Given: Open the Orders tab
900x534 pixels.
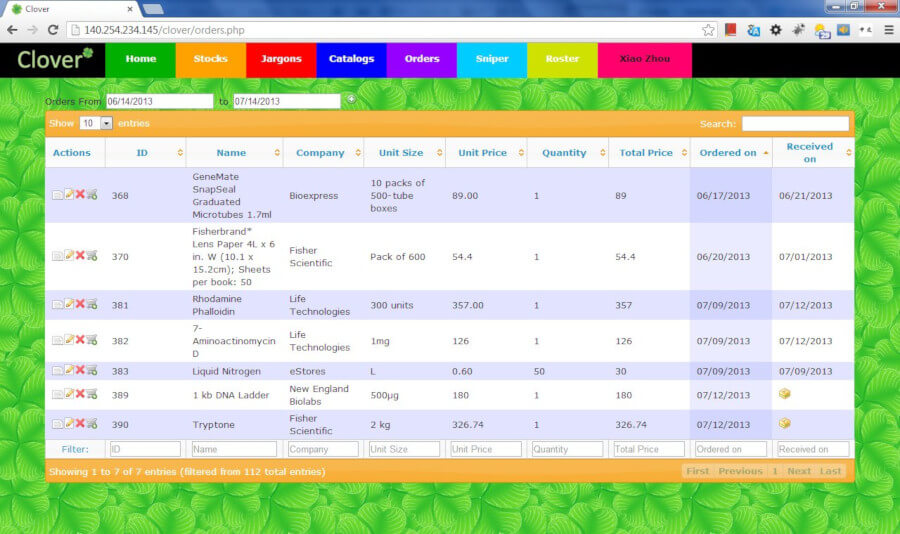Looking at the screenshot, I should [x=422, y=60].
